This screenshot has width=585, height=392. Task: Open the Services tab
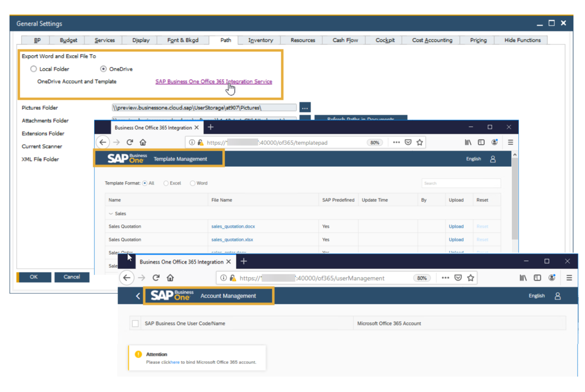[x=105, y=40]
